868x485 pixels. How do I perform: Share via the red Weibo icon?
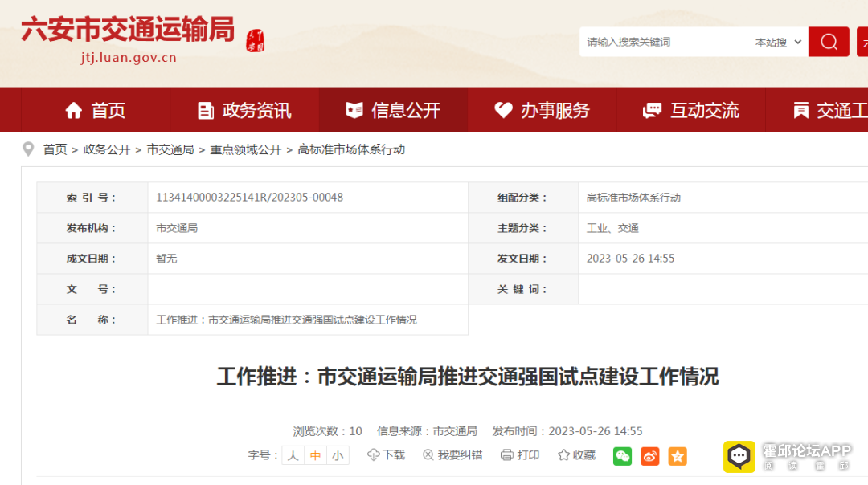coord(650,456)
